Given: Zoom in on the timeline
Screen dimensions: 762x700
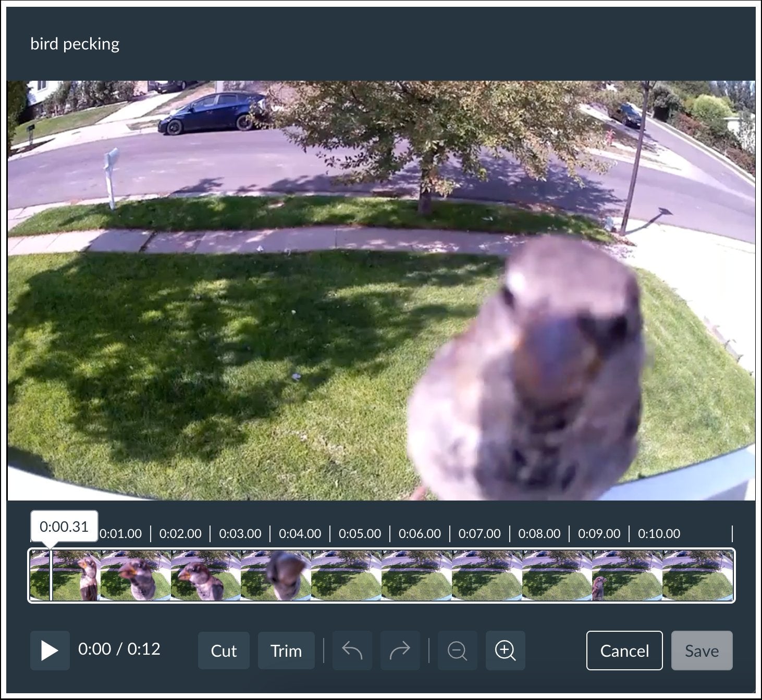Looking at the screenshot, I should (x=505, y=651).
